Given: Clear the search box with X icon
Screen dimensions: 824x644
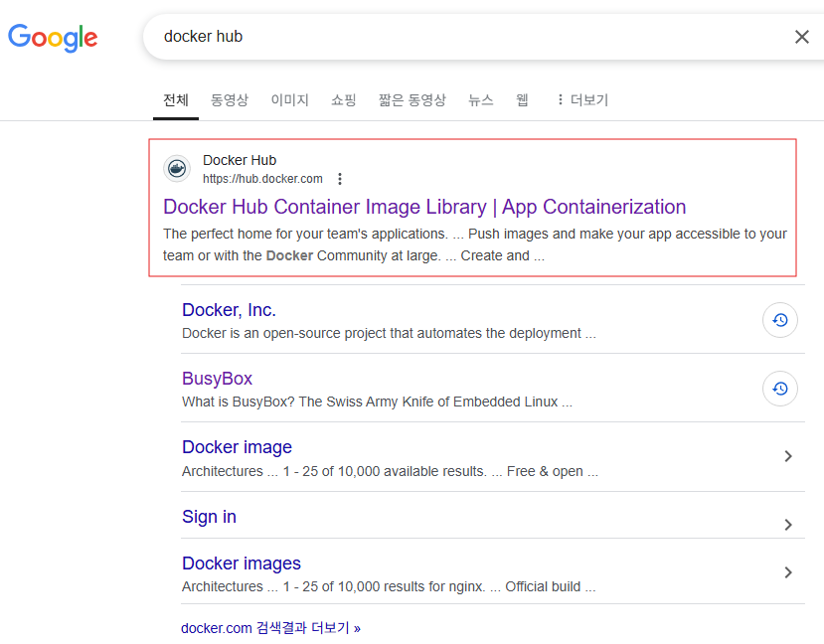Looking at the screenshot, I should click(x=801, y=37).
